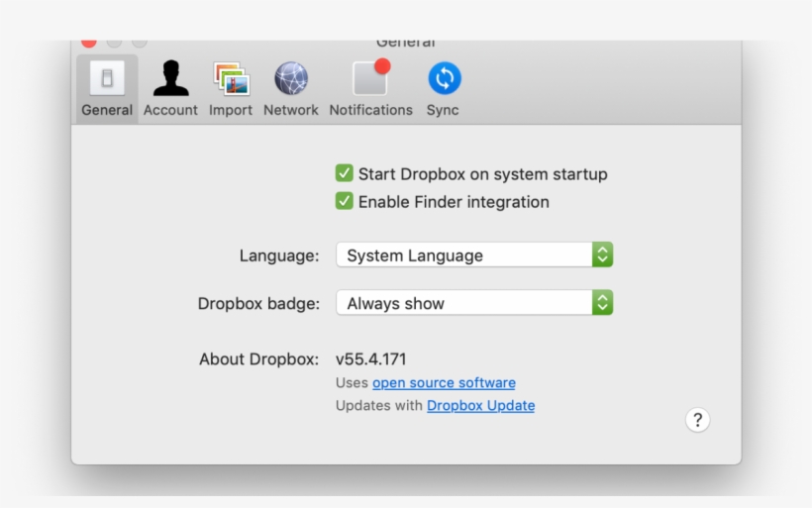Go to the Network globe tab

[x=291, y=89]
